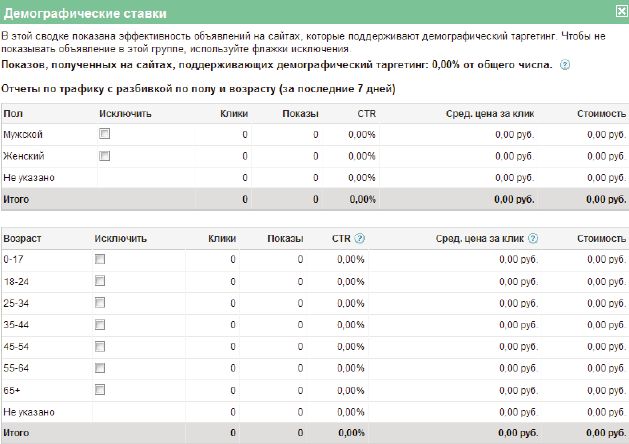The image size is (629, 444).
Task: Close the Демографические ставки dialog
Action: [x=618, y=12]
